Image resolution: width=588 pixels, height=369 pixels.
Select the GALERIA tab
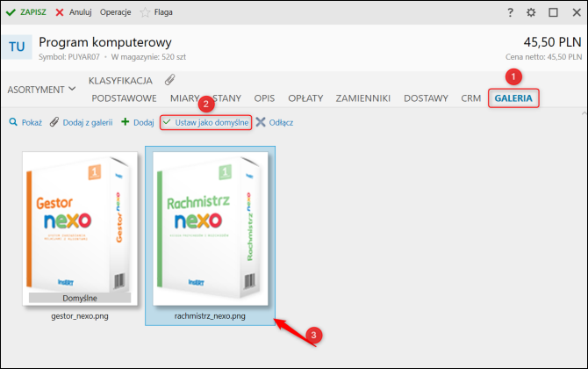[513, 98]
